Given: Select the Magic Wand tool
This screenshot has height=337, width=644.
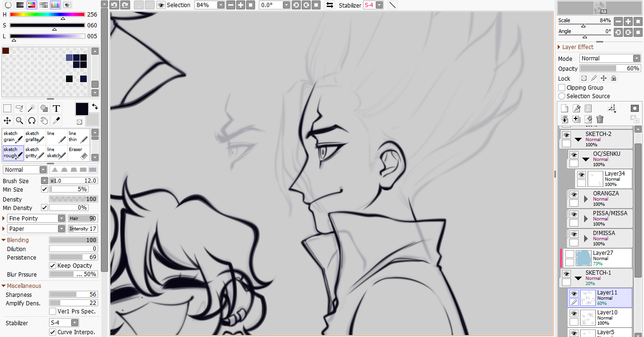Looking at the screenshot, I should pos(32,109).
